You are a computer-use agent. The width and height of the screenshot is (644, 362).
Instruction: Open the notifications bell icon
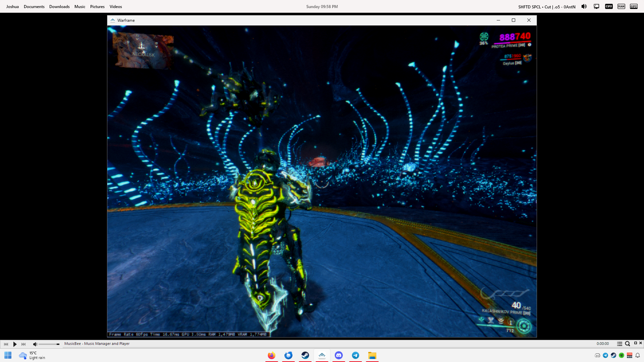coord(638,355)
